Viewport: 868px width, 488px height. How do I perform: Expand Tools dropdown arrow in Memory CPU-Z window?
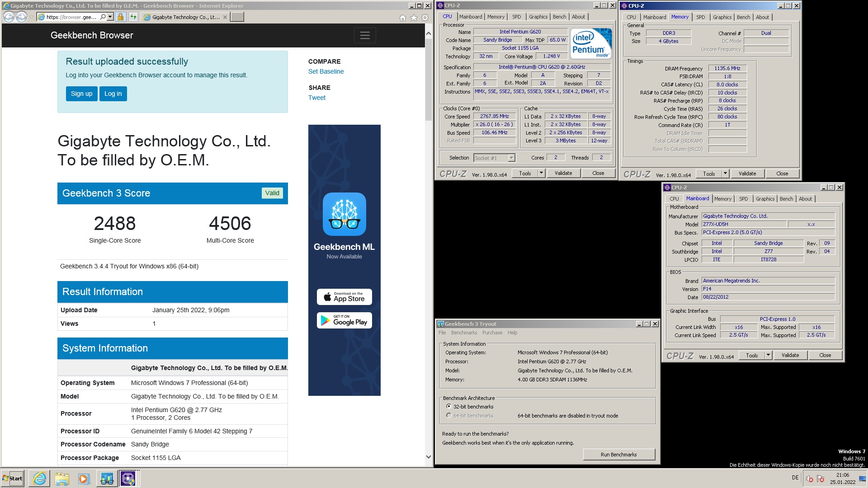pos(725,174)
